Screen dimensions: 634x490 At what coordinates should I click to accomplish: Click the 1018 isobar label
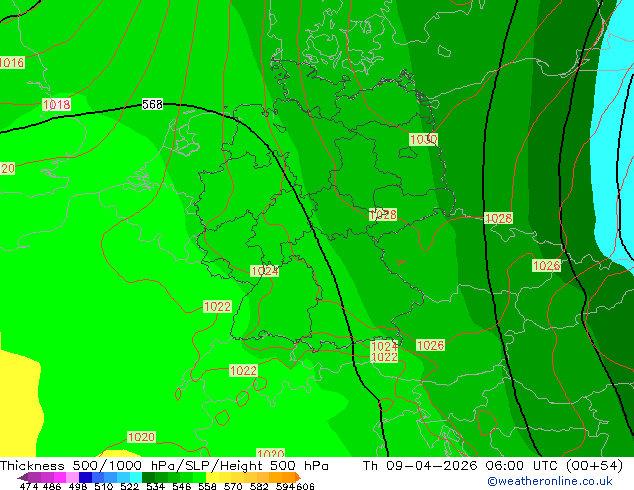pos(57,105)
